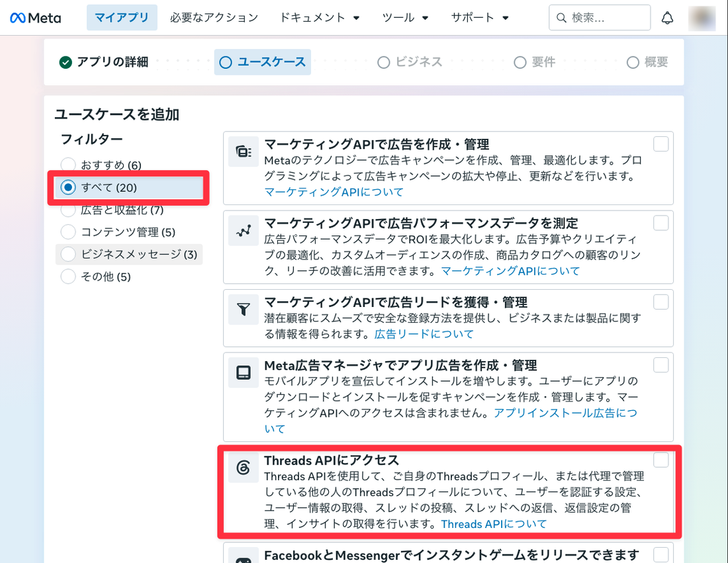Check Threads APIにアクセス use case

tap(660, 460)
